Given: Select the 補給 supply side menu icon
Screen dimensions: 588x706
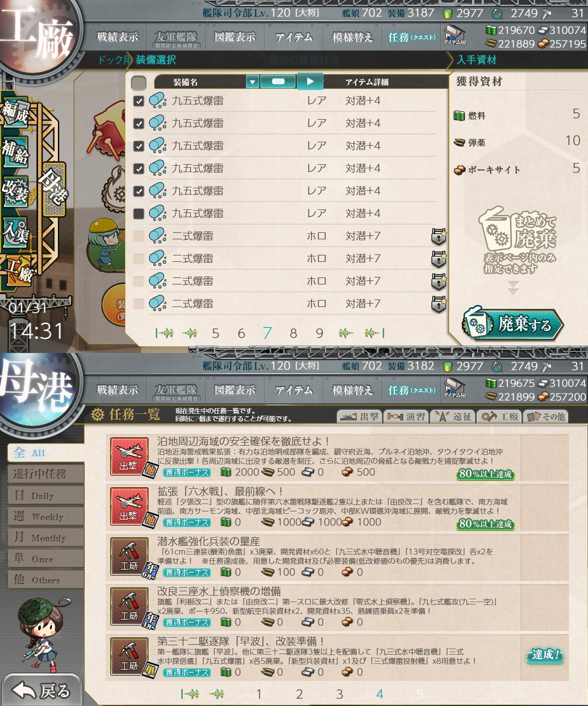Looking at the screenshot, I should point(16,152).
